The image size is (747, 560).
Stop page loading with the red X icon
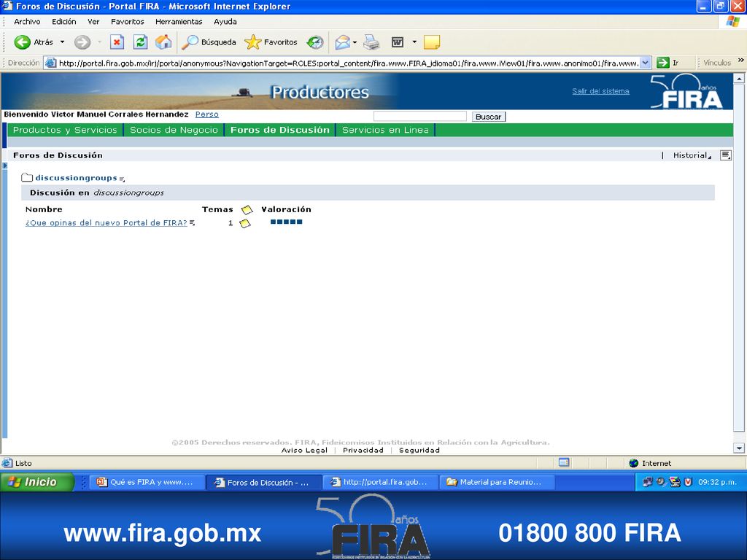[117, 42]
